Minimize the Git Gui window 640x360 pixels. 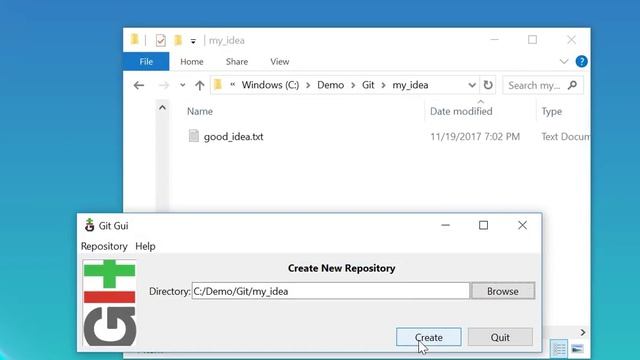(x=445, y=225)
